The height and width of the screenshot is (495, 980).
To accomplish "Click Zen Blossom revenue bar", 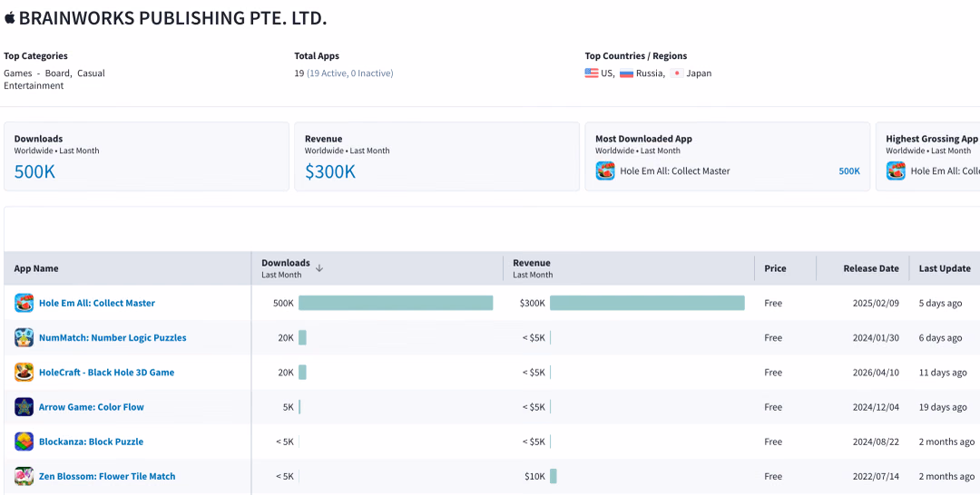I will pyautogui.click(x=554, y=476).
